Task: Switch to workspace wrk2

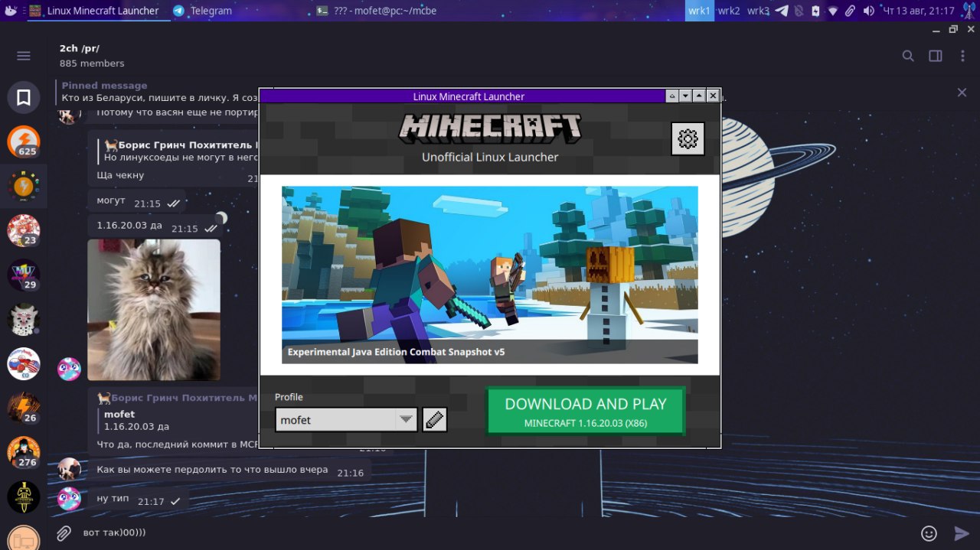Action: (729, 11)
